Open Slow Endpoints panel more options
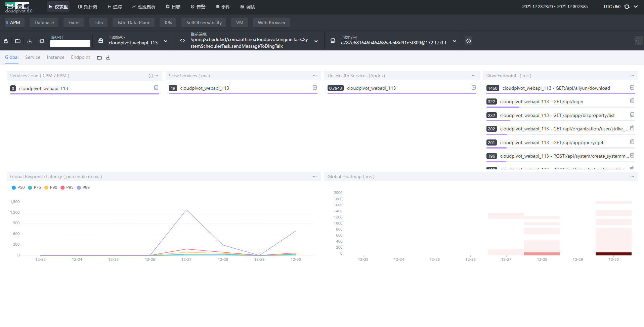The height and width of the screenshot is (327, 644). pos(632,76)
